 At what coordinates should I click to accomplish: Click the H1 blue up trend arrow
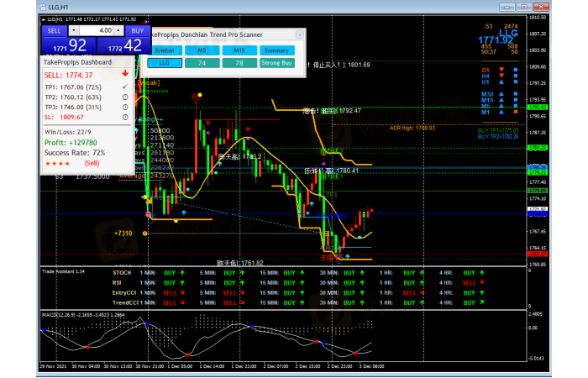(502, 82)
